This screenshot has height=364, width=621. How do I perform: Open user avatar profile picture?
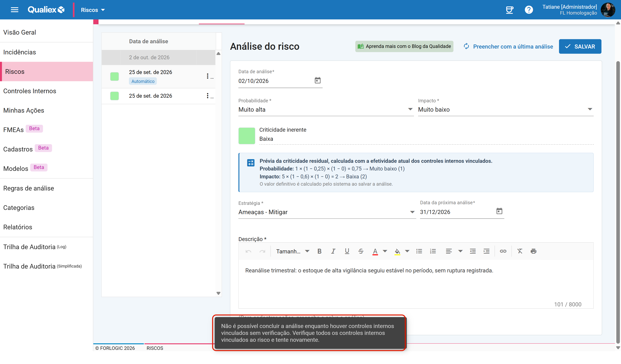(x=608, y=10)
